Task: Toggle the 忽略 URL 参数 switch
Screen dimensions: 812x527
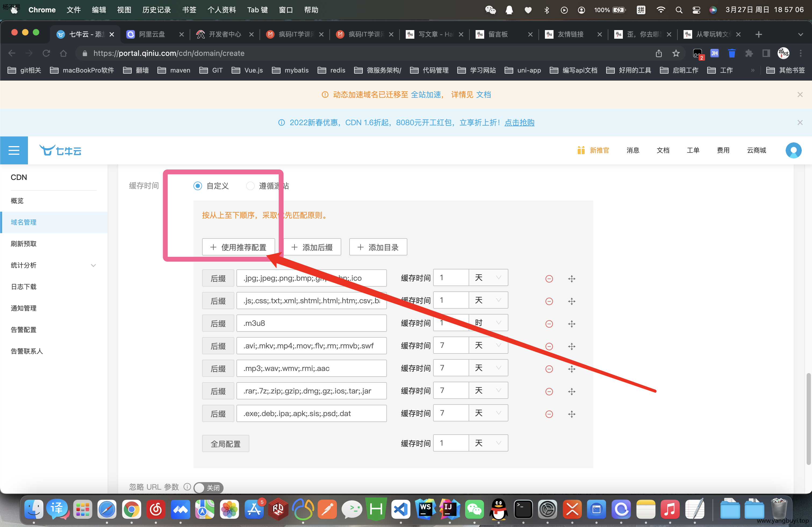Action: [x=209, y=488]
